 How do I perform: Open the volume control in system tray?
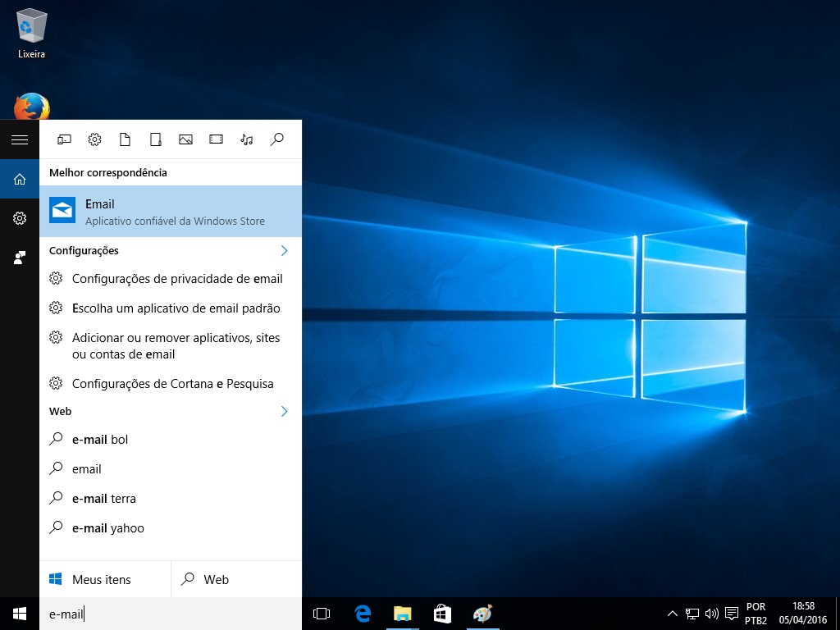(711, 614)
